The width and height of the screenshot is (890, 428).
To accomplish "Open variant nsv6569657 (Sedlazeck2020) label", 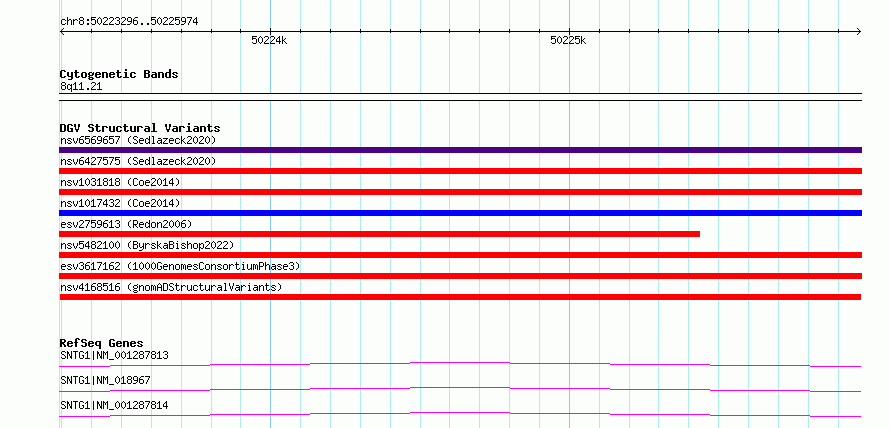I will pos(138,140).
